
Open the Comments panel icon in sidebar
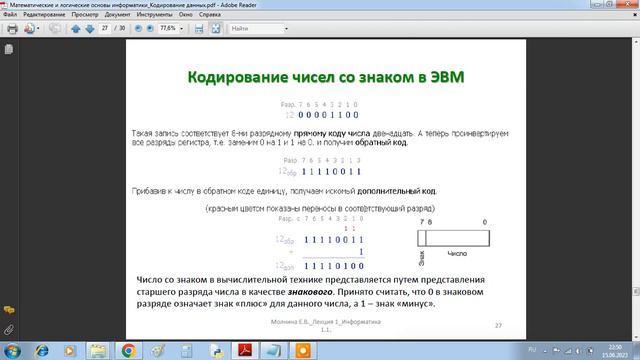[x=9, y=310]
